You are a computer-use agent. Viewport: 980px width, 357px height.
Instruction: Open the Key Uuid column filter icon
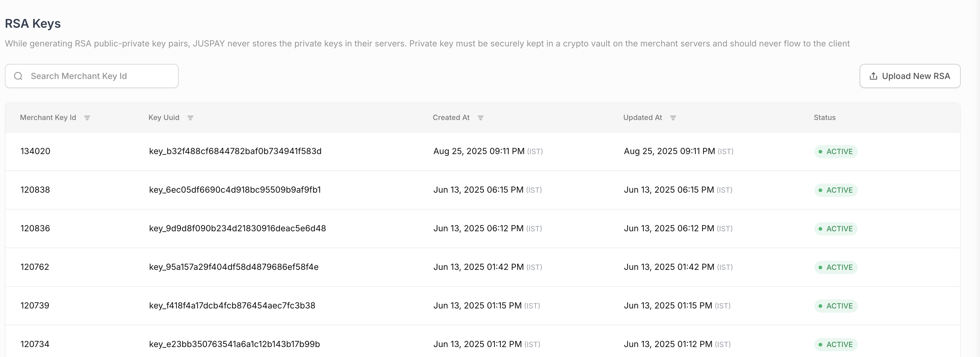coord(190,118)
